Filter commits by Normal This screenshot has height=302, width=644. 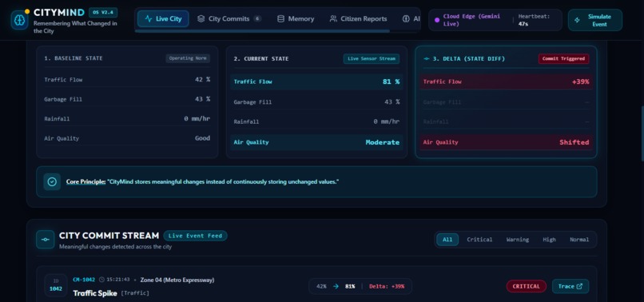point(579,240)
